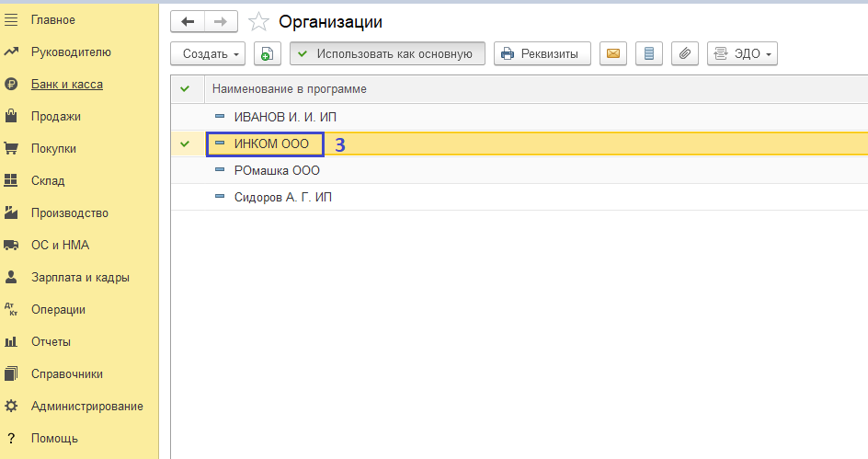This screenshot has height=459, width=868.
Task: Click the copy organization icon button
Action: pos(267,53)
